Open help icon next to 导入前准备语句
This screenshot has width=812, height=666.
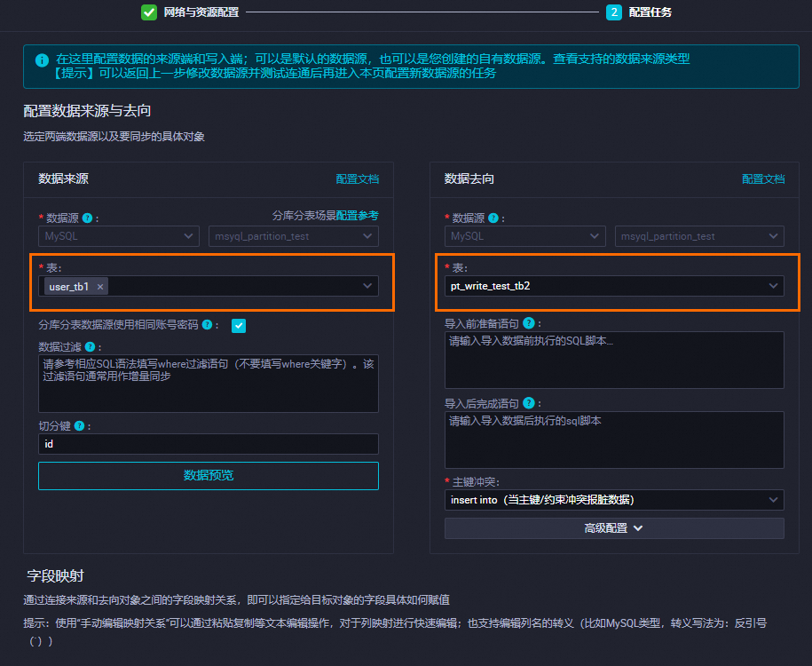[x=529, y=323]
